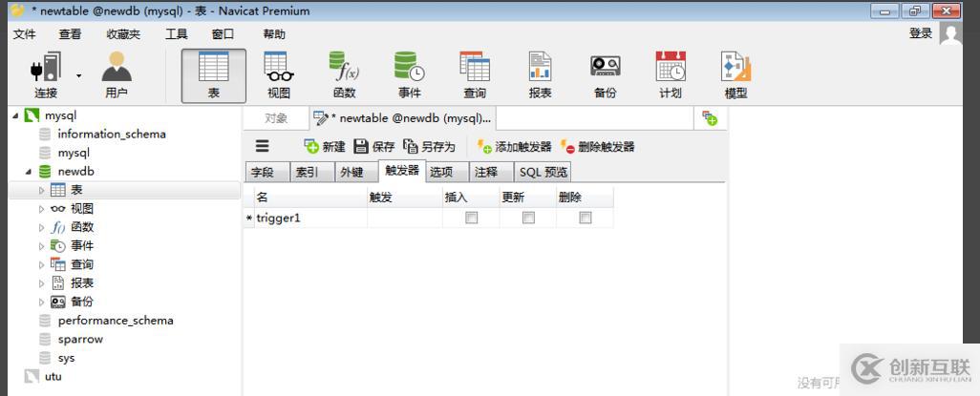Open the 报表 report toolbar icon
The height and width of the screenshot is (396, 980).
click(x=540, y=75)
